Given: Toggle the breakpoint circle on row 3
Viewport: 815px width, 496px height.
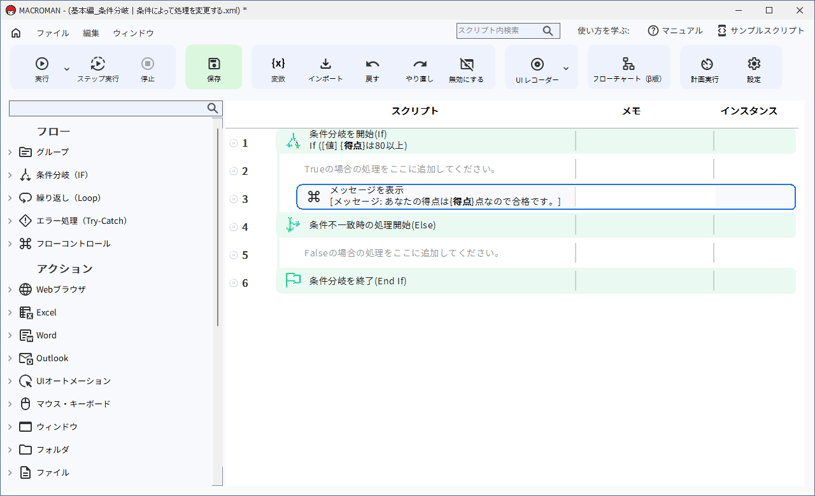Looking at the screenshot, I should (x=233, y=199).
